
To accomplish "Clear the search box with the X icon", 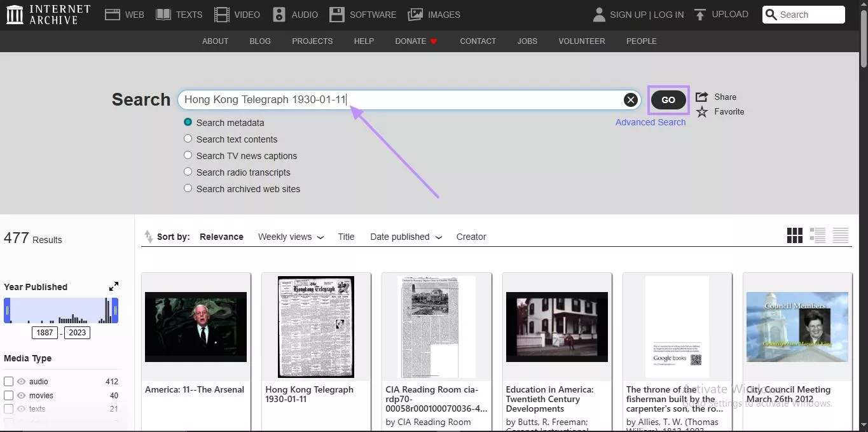I will (x=630, y=99).
